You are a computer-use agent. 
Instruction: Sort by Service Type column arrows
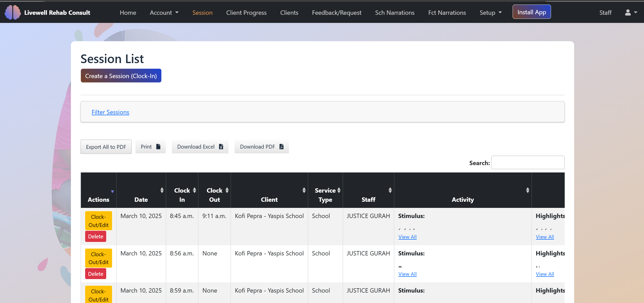click(x=339, y=190)
